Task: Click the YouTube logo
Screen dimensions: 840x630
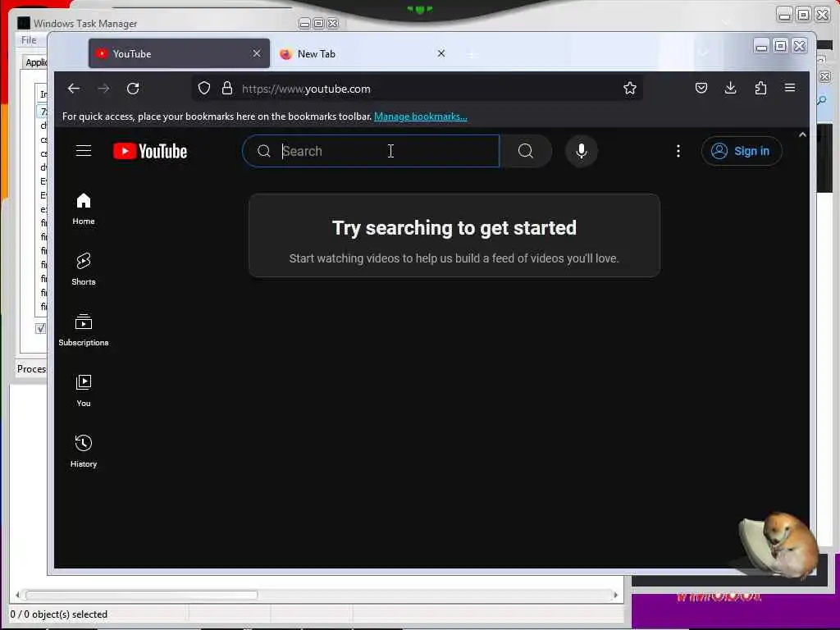Action: pyautogui.click(x=150, y=151)
